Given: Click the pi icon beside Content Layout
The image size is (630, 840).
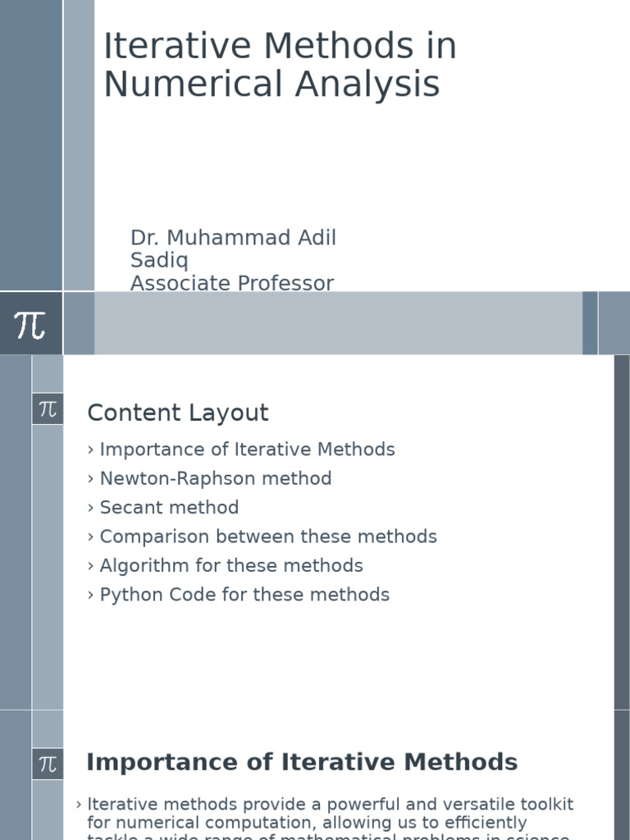Looking at the screenshot, I should (x=48, y=409).
